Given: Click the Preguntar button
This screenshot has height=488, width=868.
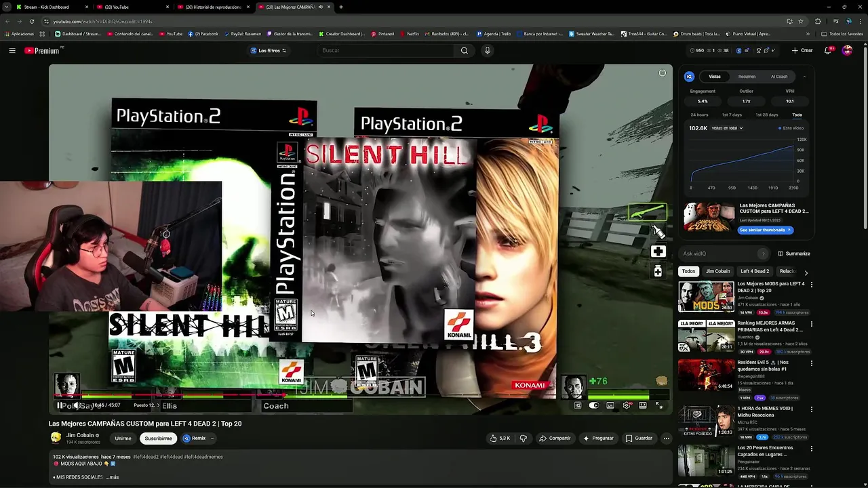Looking at the screenshot, I should tap(598, 439).
